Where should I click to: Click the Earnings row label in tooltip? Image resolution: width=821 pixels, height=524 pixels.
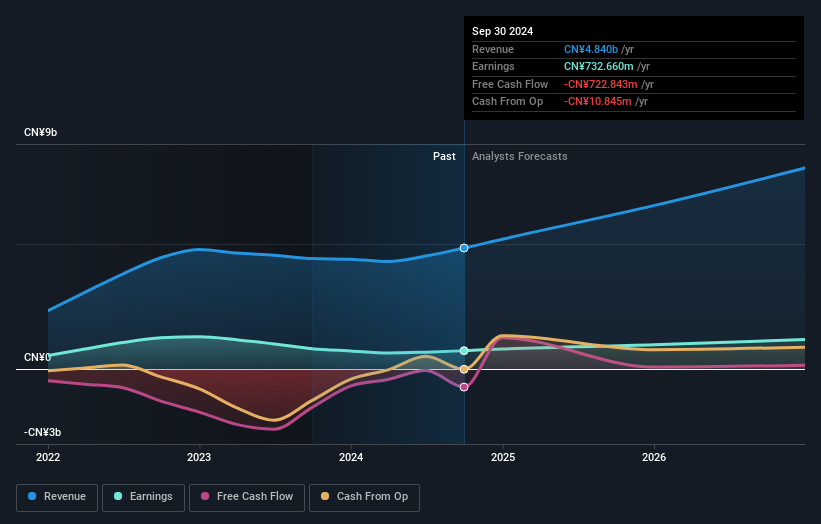click(493, 66)
